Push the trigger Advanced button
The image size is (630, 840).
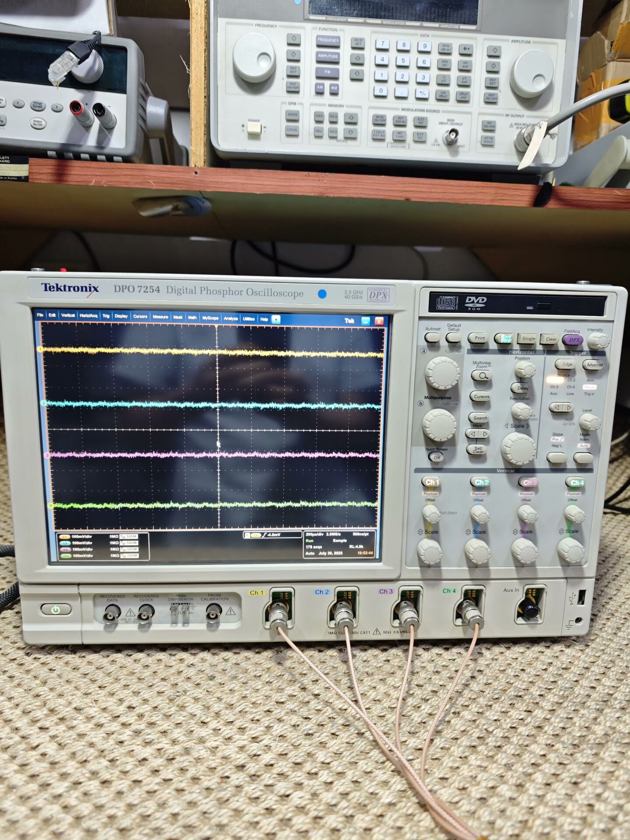coord(594,365)
